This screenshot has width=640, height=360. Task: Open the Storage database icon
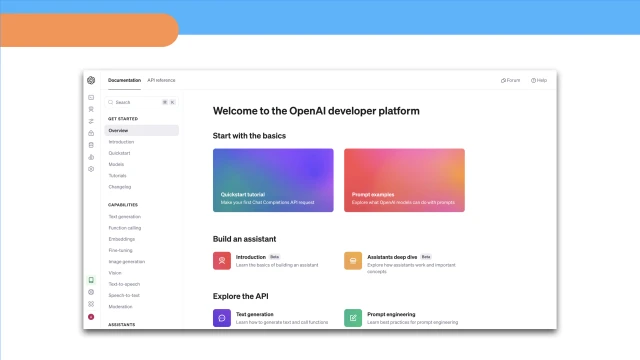pyautogui.click(x=91, y=145)
